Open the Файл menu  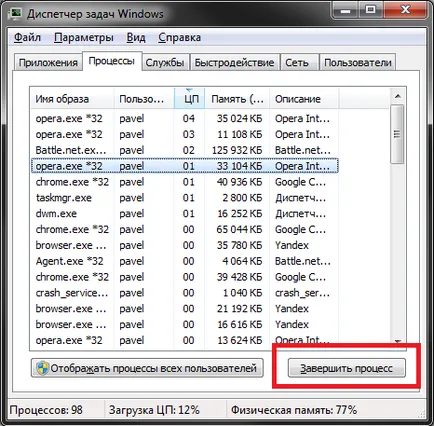coord(27,37)
